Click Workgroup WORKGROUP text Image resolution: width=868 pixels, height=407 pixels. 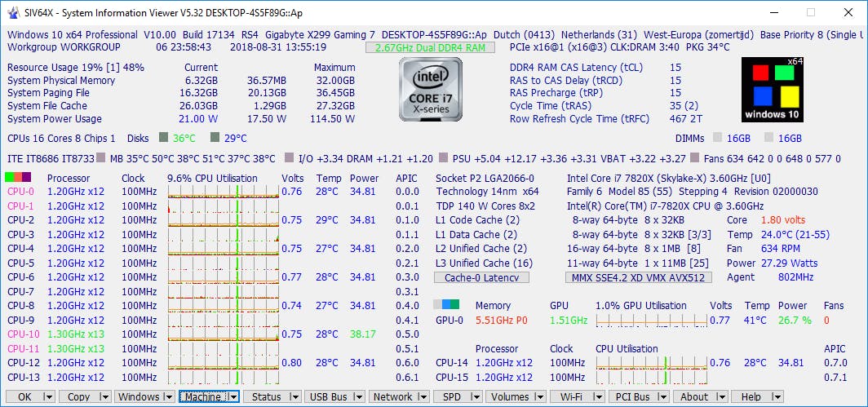64,47
